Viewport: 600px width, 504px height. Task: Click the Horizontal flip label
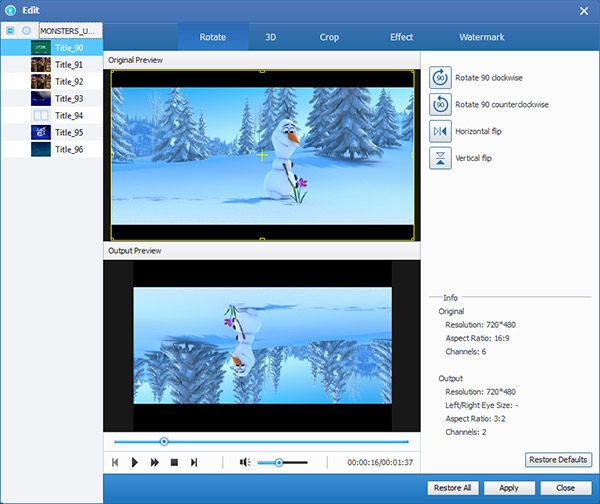[478, 131]
